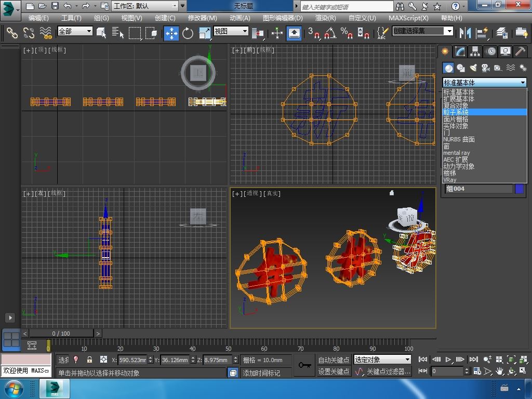
Task: Activate the Rotate tool
Action: [x=188, y=33]
